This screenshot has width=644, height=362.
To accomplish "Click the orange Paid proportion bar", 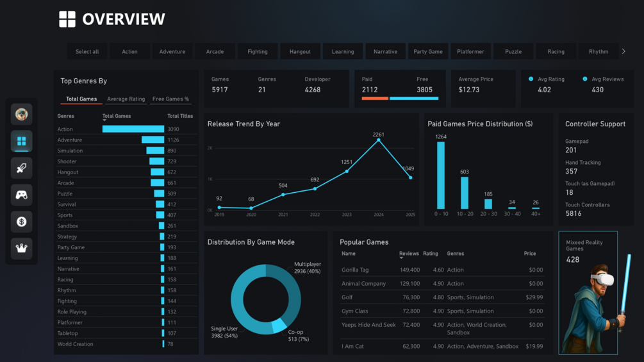I will click(375, 99).
